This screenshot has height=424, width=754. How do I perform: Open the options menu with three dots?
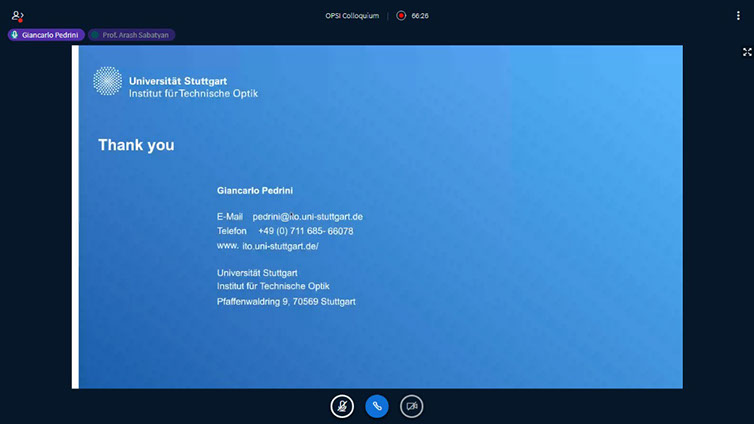tap(739, 16)
